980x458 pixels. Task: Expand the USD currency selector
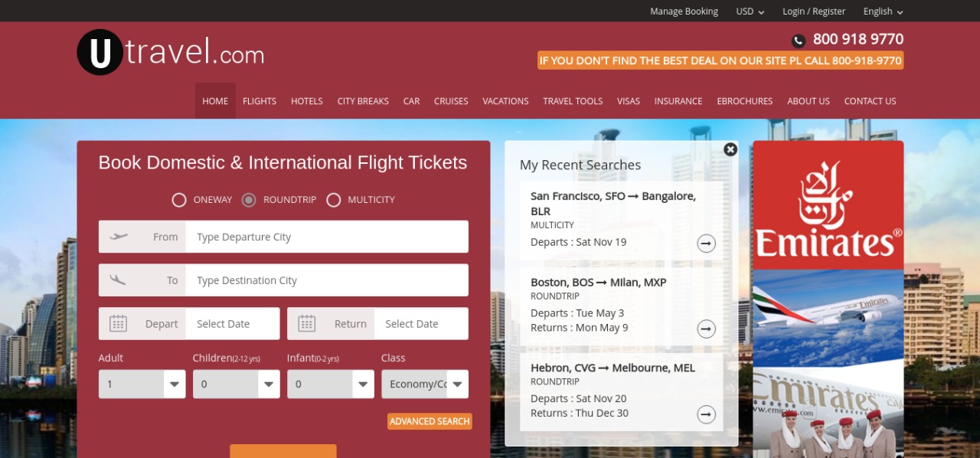tap(750, 11)
